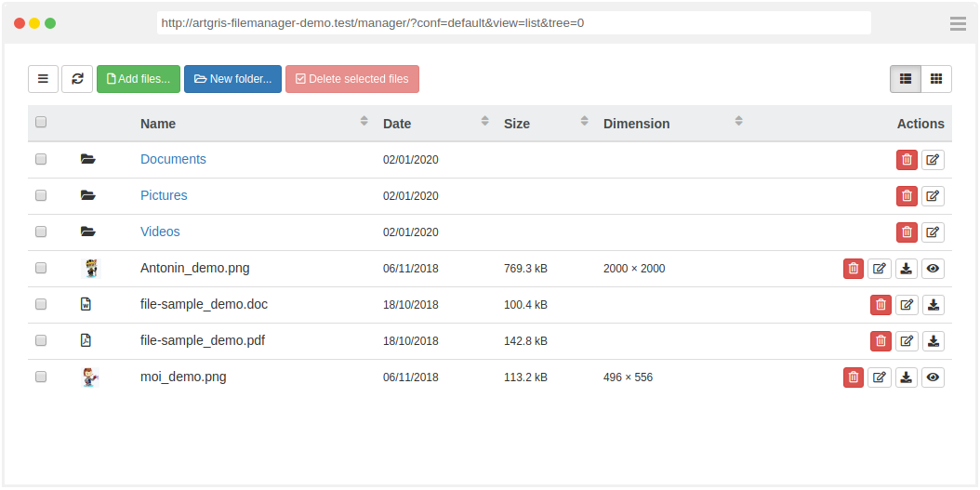Open the browser hamburger menu

(x=958, y=23)
